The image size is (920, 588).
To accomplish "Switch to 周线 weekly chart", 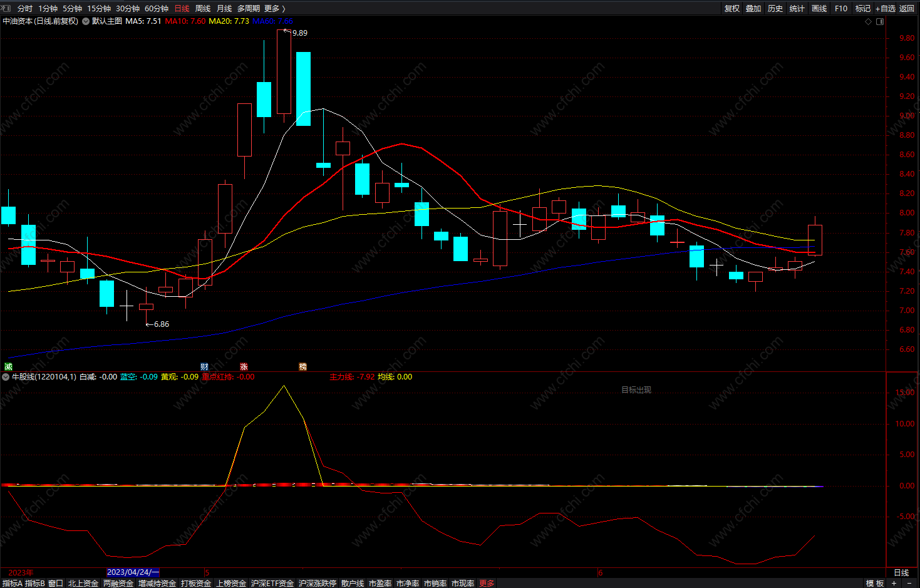I will coord(203,8).
